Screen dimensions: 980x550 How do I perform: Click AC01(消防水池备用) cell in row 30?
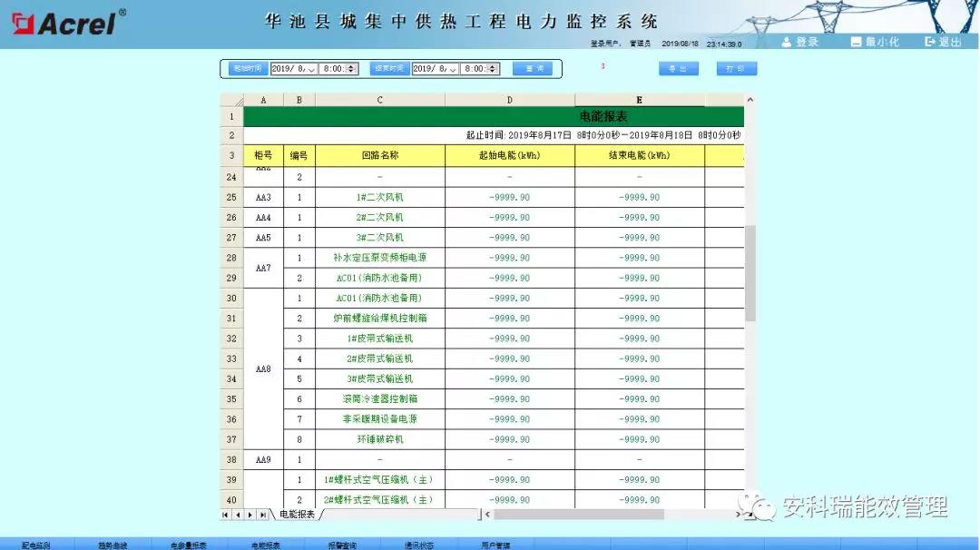pyautogui.click(x=380, y=298)
